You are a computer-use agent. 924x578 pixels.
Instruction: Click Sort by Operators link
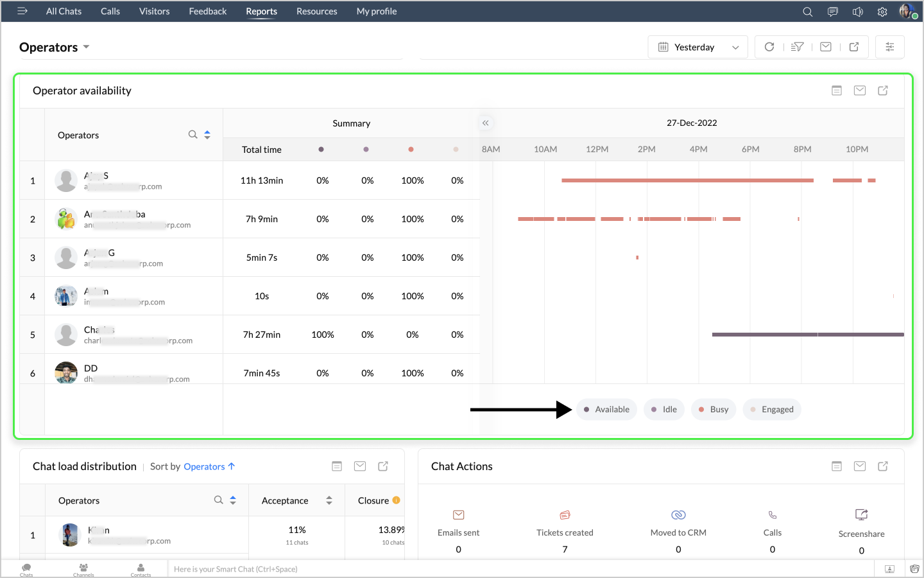point(209,466)
